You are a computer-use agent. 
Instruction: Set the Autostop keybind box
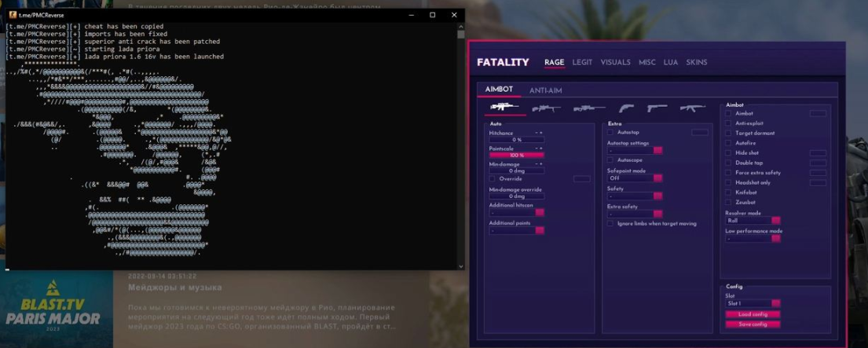click(700, 132)
